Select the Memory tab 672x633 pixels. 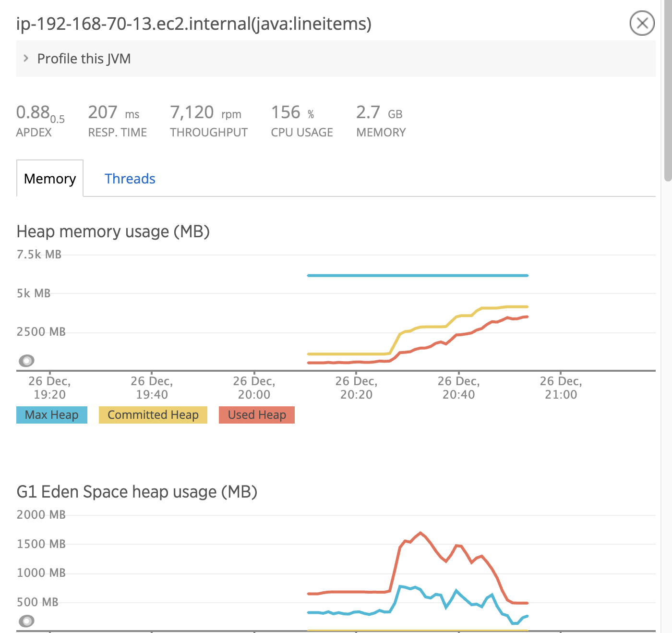click(x=49, y=178)
